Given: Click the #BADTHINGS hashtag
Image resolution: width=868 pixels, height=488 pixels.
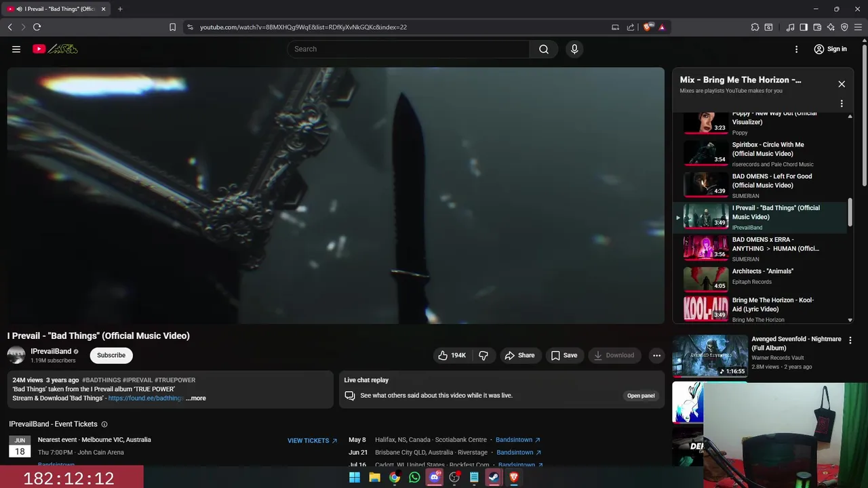Looking at the screenshot, I should (x=102, y=380).
